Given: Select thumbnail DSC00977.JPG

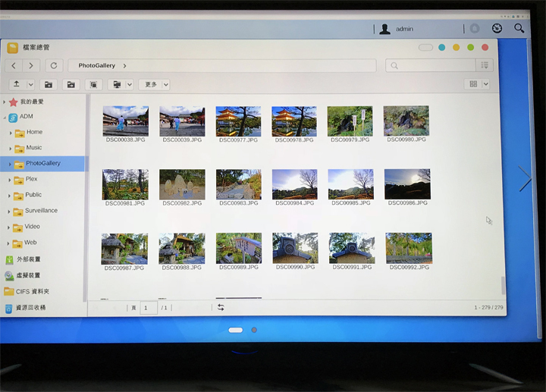Looking at the screenshot, I should tap(238, 121).
